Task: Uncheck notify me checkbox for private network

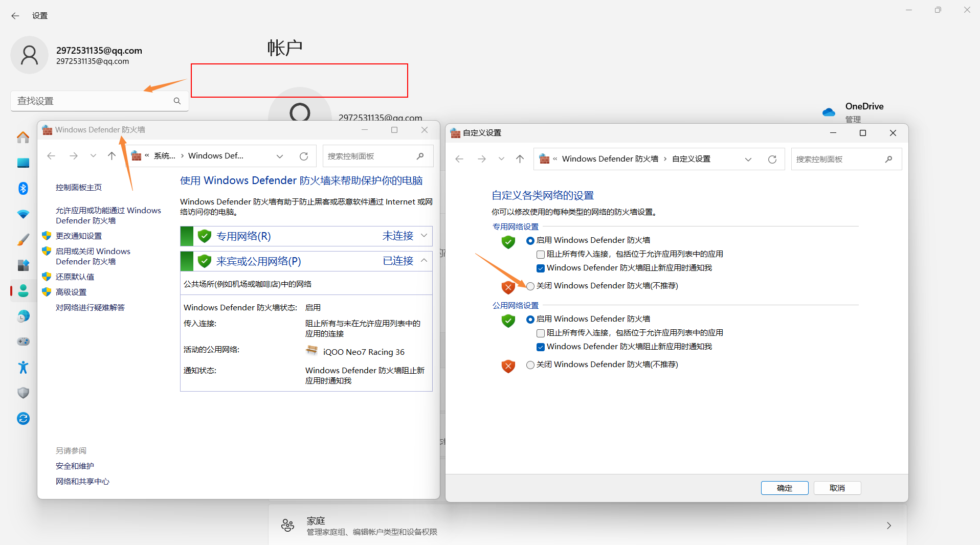Action: [x=541, y=268]
